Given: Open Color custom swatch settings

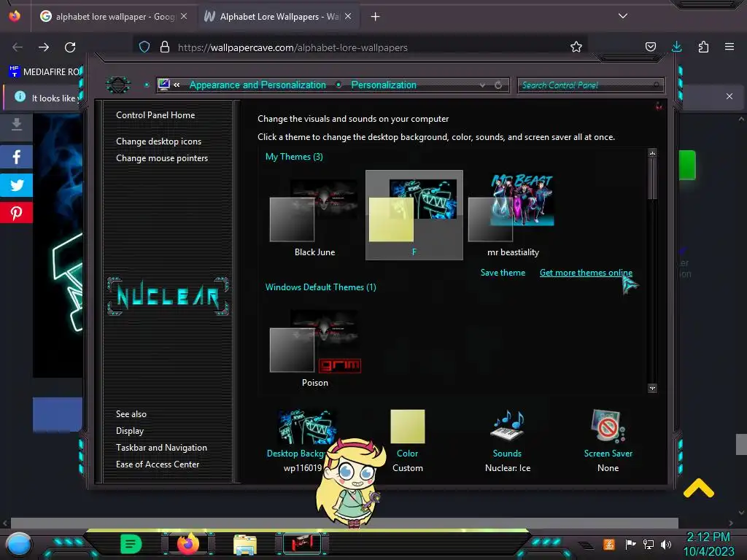Looking at the screenshot, I should point(407,440).
